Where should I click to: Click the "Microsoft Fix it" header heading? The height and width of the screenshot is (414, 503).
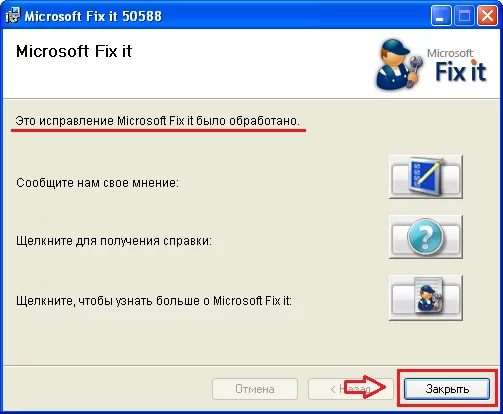[x=74, y=51]
